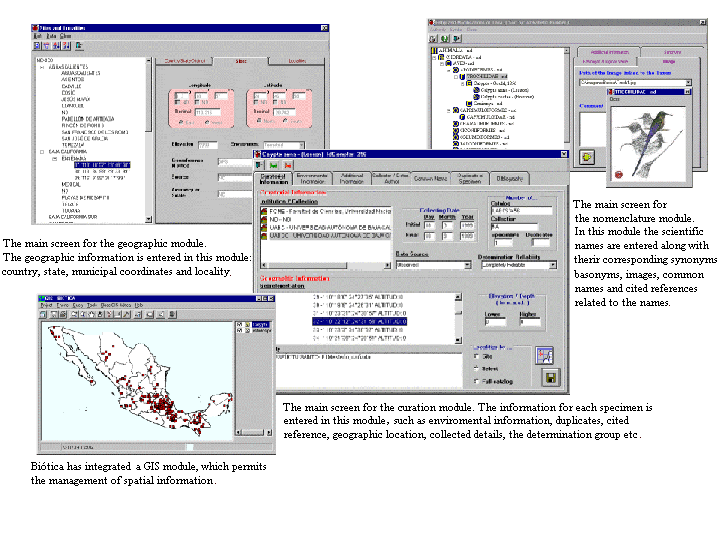This screenshot has height=539, width=719.
Task: Click the Catalog number input field
Action: 521,211
